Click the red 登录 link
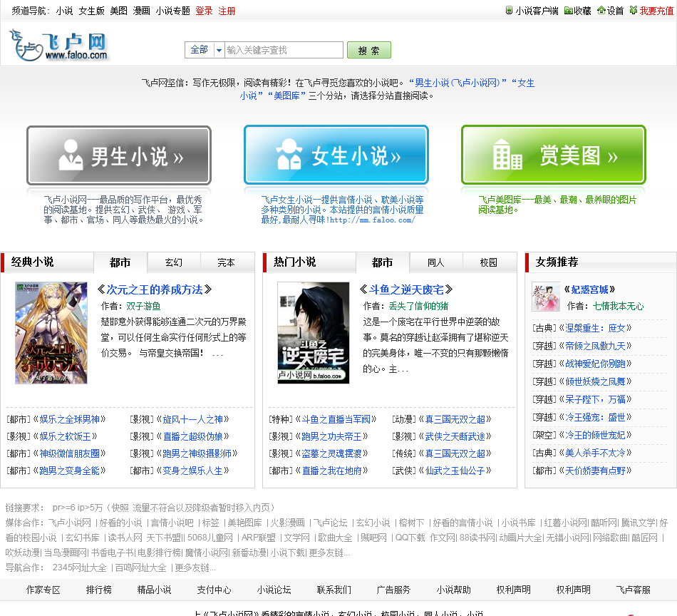The width and height of the screenshot is (677, 616). coord(205,11)
